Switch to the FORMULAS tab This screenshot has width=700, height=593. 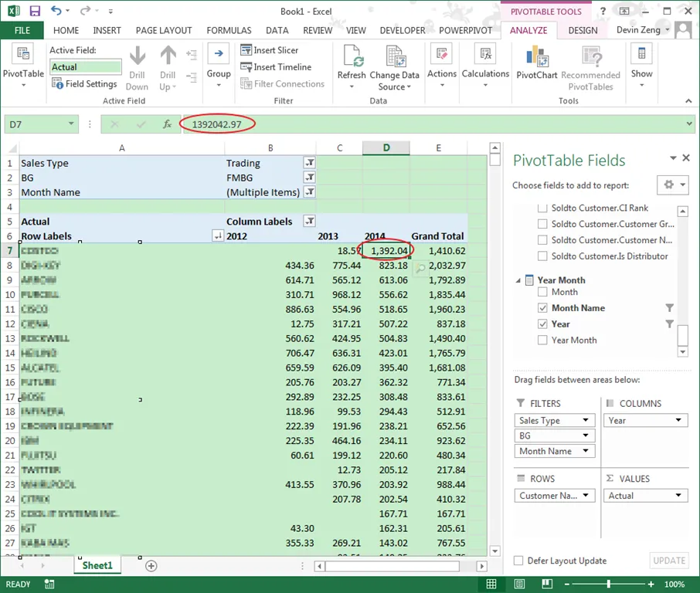pos(229,30)
